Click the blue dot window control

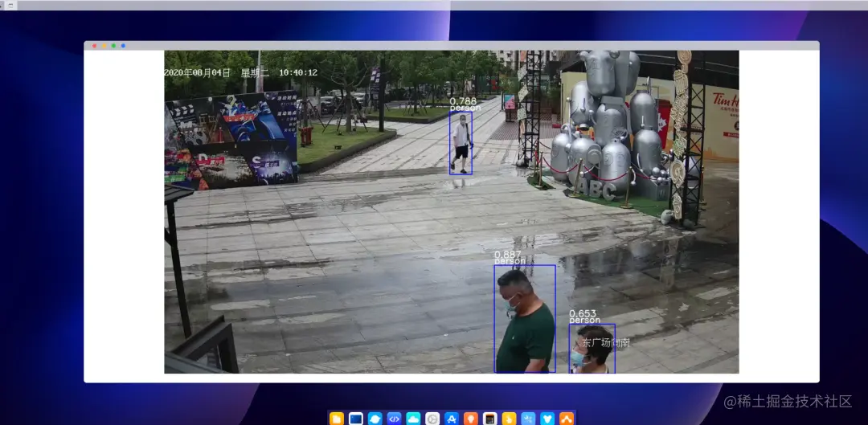coord(123,45)
